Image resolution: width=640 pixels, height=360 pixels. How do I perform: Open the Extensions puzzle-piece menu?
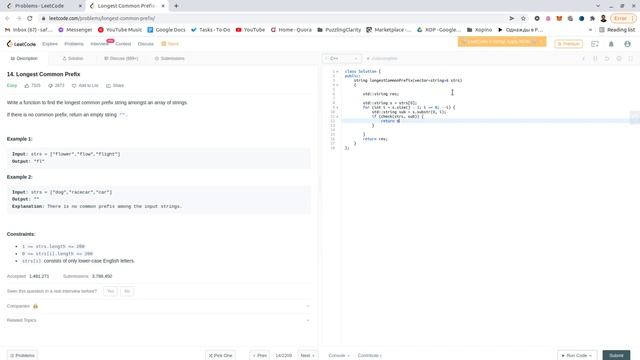click(592, 18)
